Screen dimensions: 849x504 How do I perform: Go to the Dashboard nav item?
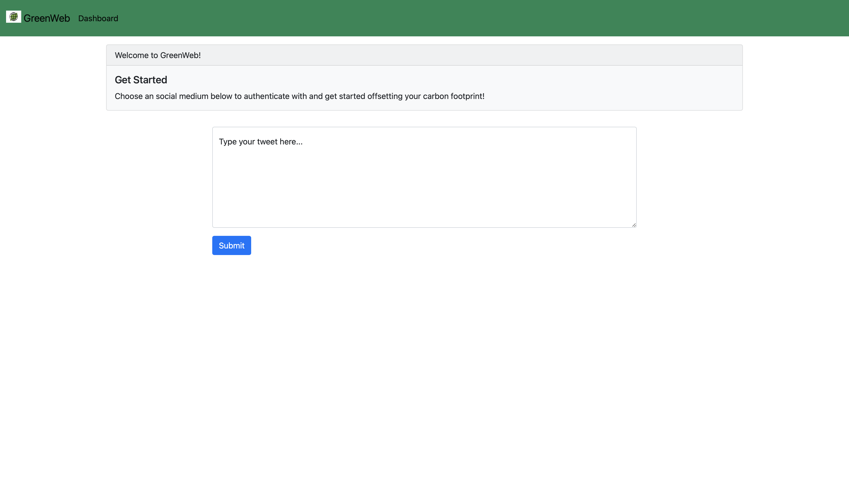pos(98,18)
